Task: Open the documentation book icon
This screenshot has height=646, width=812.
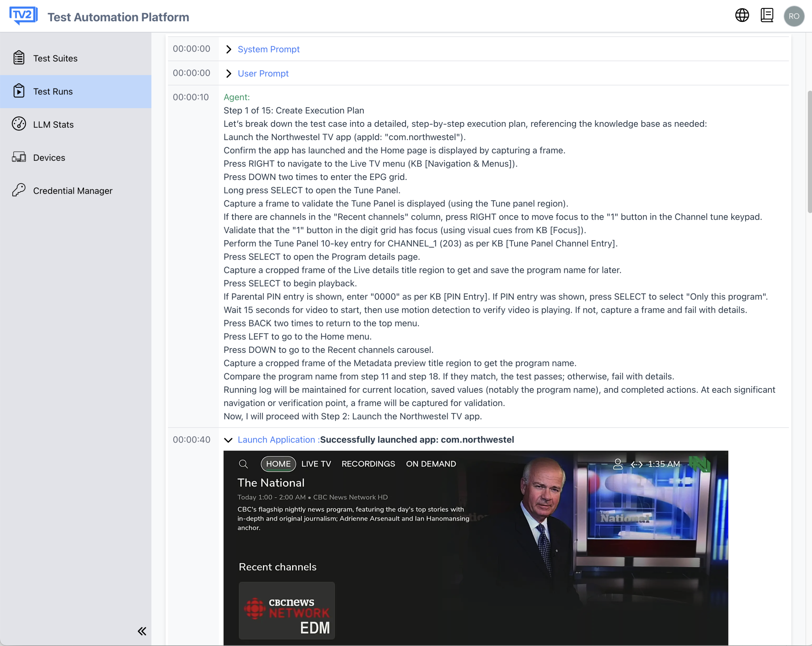Action: click(x=767, y=16)
